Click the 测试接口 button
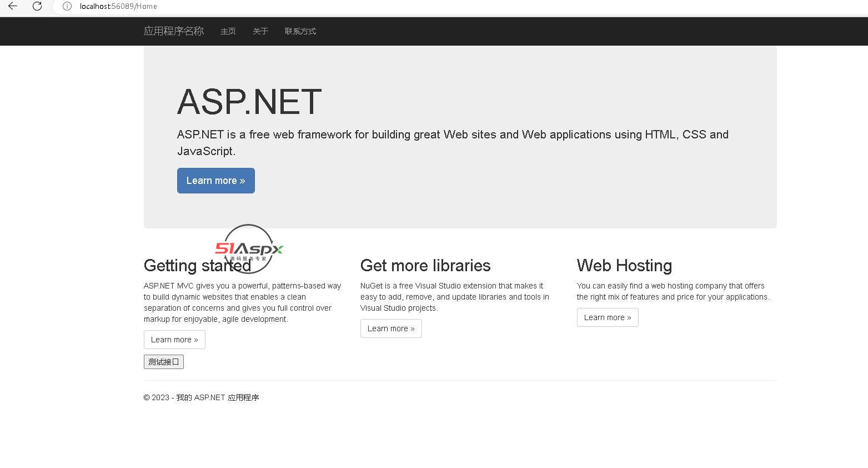This screenshot has height=468, width=868. [x=164, y=362]
